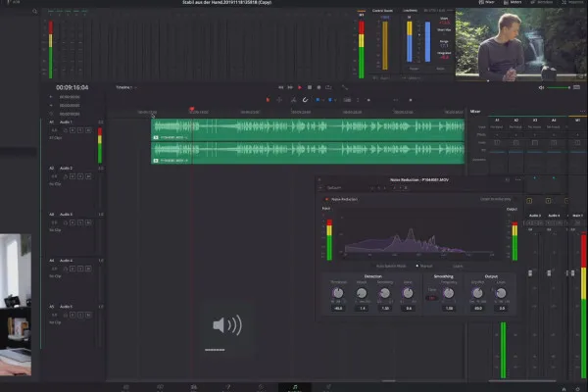
Task: Click the viewer video preview
Action: [521, 45]
